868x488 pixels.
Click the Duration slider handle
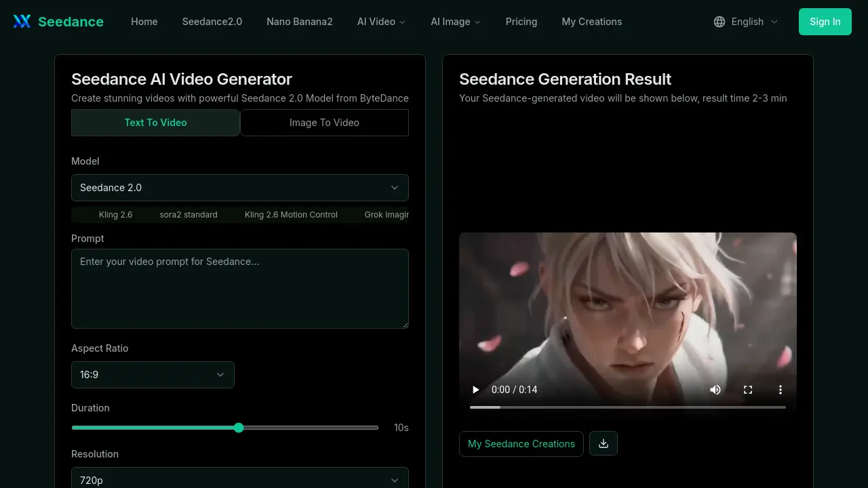(x=239, y=428)
